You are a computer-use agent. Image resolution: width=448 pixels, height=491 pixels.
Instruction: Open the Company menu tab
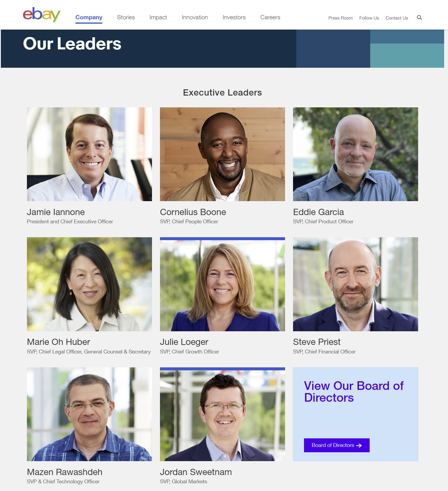tap(89, 17)
